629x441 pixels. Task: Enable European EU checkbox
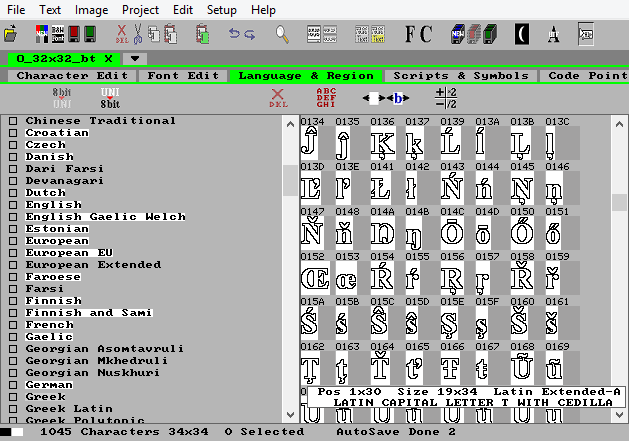tap(13, 253)
